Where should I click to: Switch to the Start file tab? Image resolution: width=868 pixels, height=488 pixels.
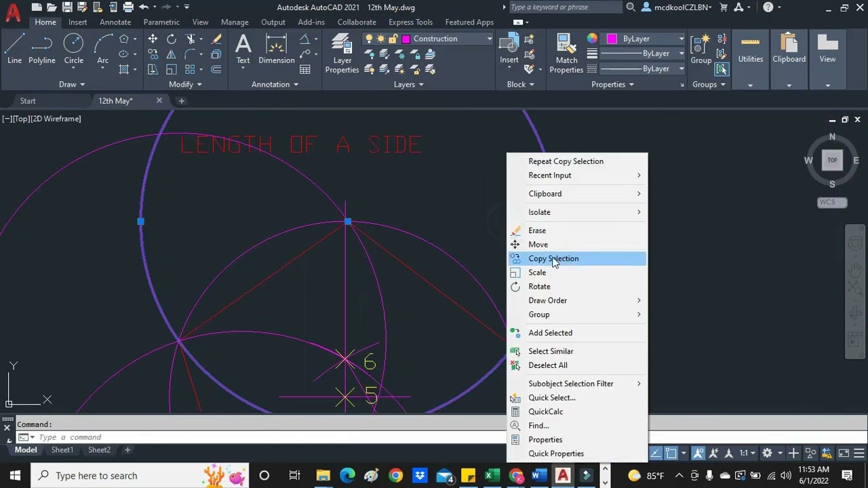pos(28,101)
